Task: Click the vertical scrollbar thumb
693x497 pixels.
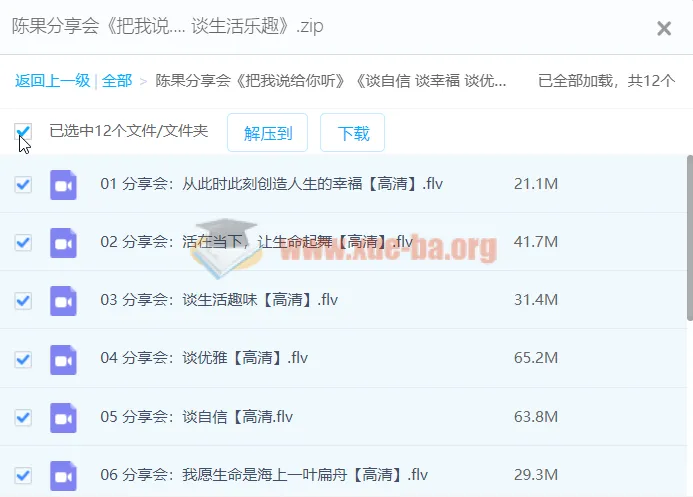Action: [x=688, y=238]
